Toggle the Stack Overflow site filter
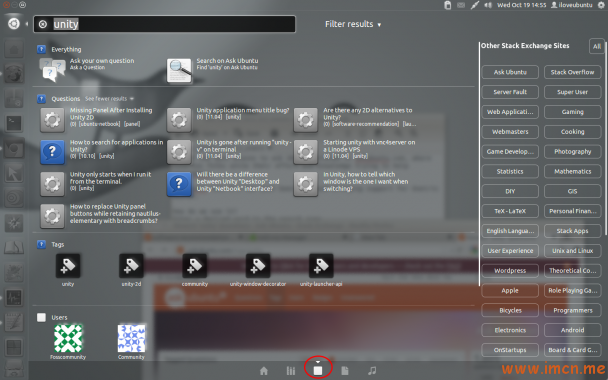 pos(572,72)
